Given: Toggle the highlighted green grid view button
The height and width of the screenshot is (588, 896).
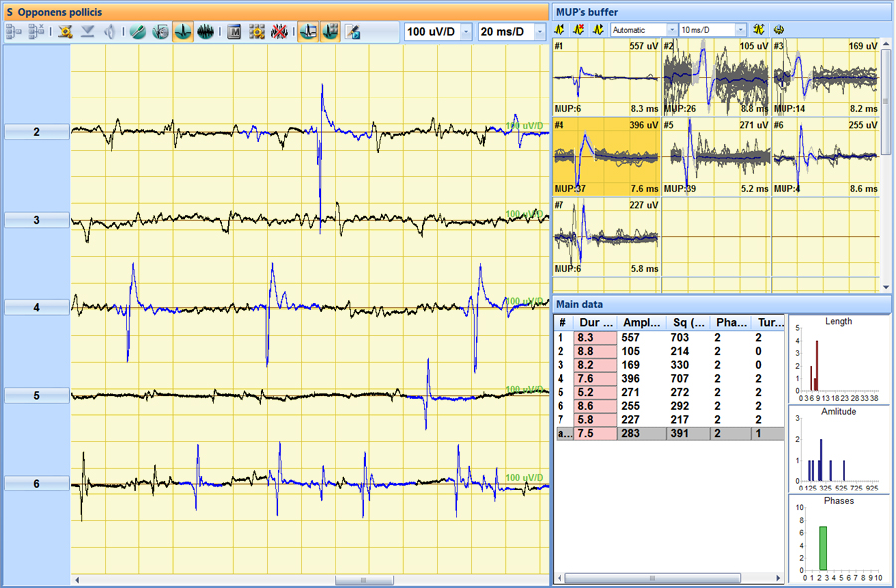Looking at the screenshot, I should [331, 32].
